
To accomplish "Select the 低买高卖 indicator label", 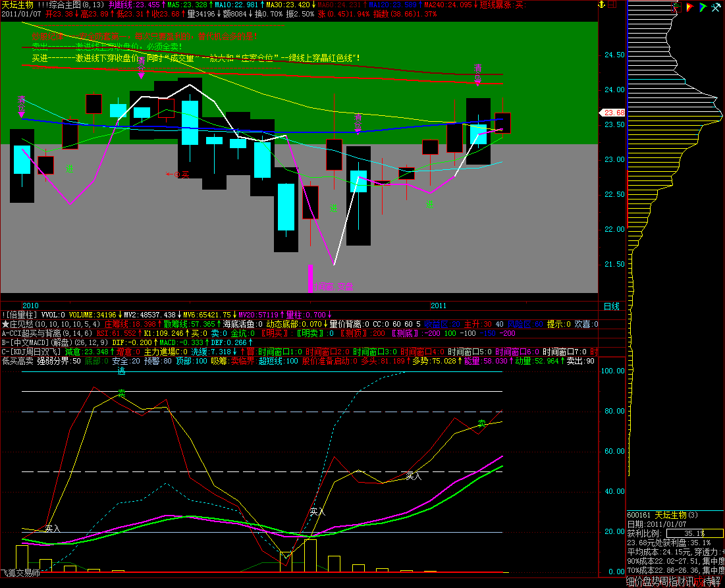I will [x=18, y=361].
